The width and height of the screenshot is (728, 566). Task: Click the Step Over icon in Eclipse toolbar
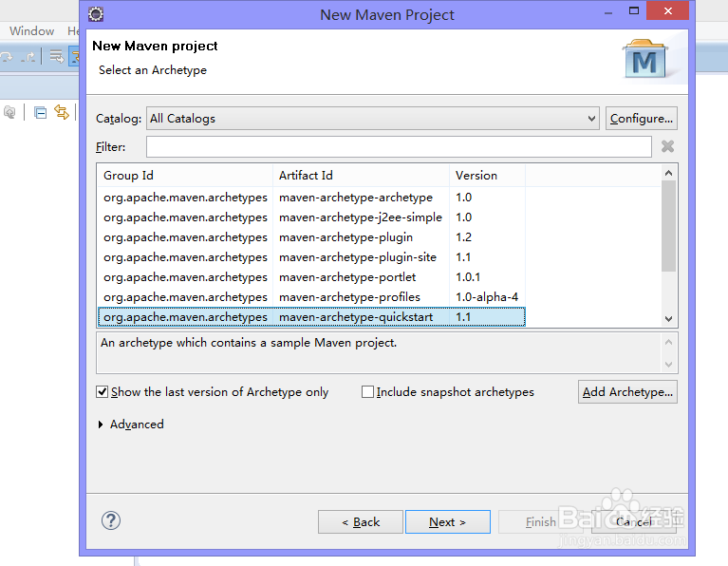pos(7,57)
